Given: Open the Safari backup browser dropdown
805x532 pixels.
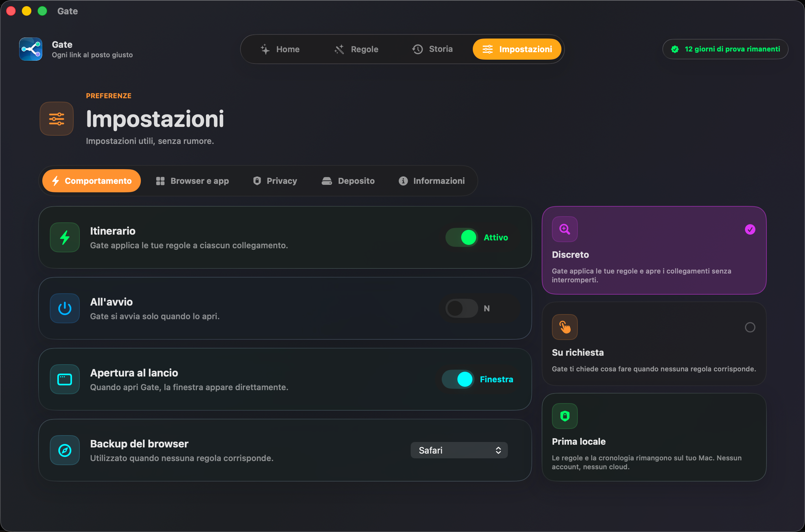Looking at the screenshot, I should coord(459,450).
